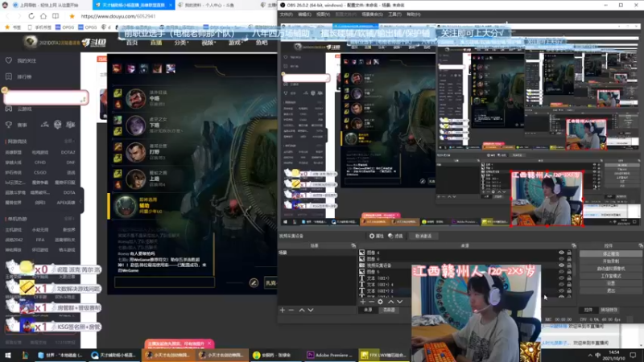Open 赛事 trophy icon in sidebar
The height and width of the screenshot is (362, 644).
(x=9, y=125)
